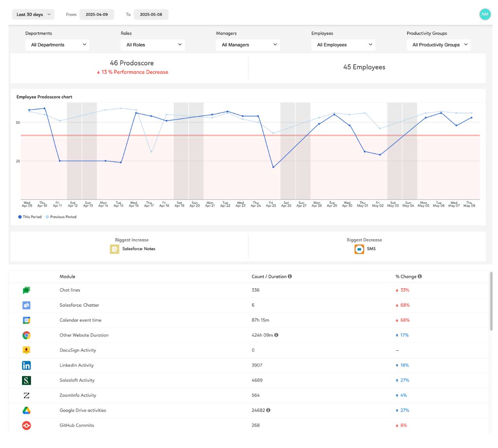Click the info icon next to Count / Duration

pyautogui.click(x=290, y=276)
